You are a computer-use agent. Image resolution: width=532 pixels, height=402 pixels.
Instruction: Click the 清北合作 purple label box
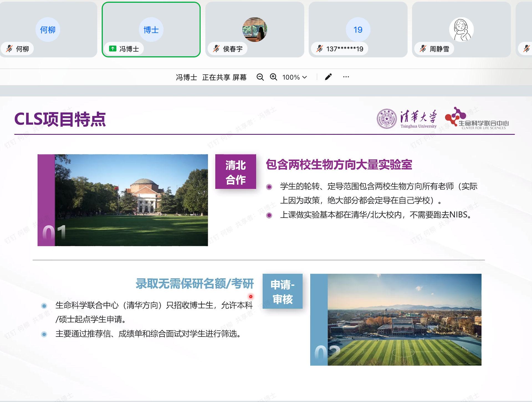tap(236, 172)
